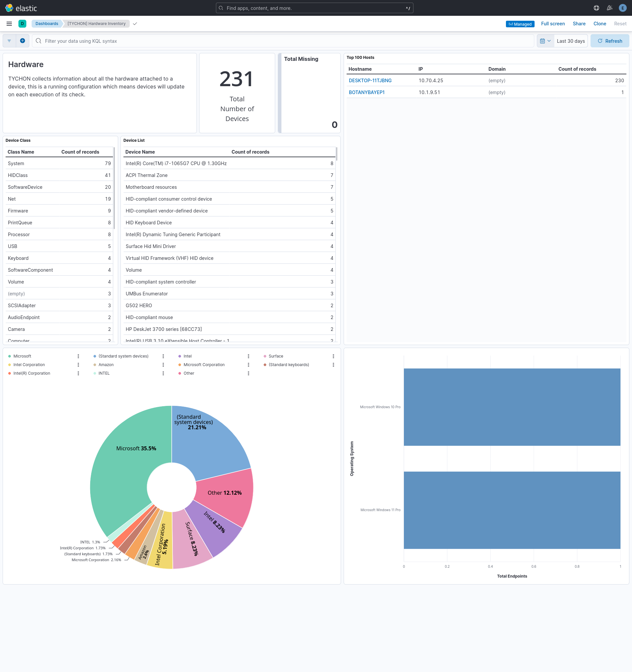Click the Device Class table scrollbar
Screen dimensions: 632x672
tap(114, 188)
